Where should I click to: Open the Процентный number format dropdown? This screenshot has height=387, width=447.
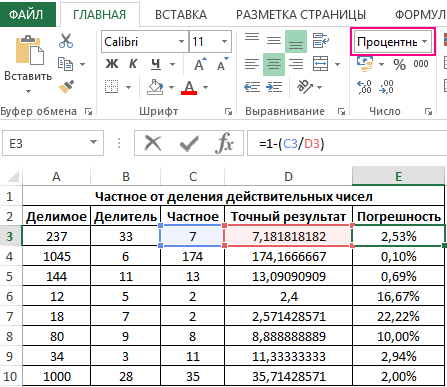425,42
